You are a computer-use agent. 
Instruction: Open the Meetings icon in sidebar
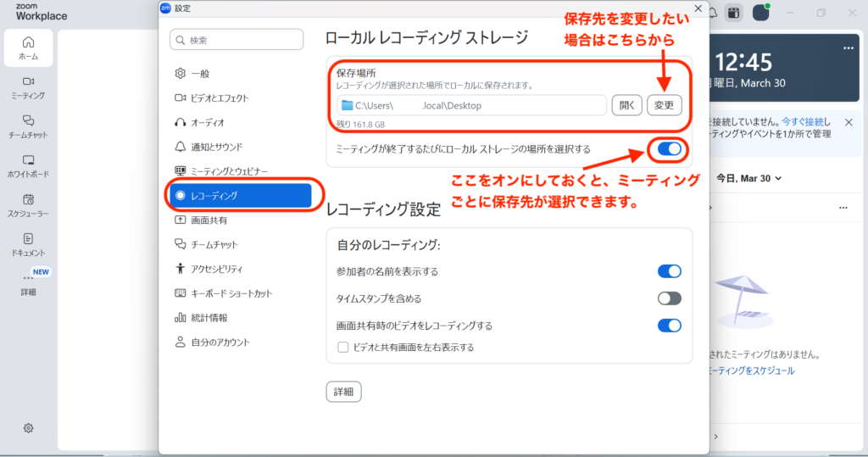point(28,86)
